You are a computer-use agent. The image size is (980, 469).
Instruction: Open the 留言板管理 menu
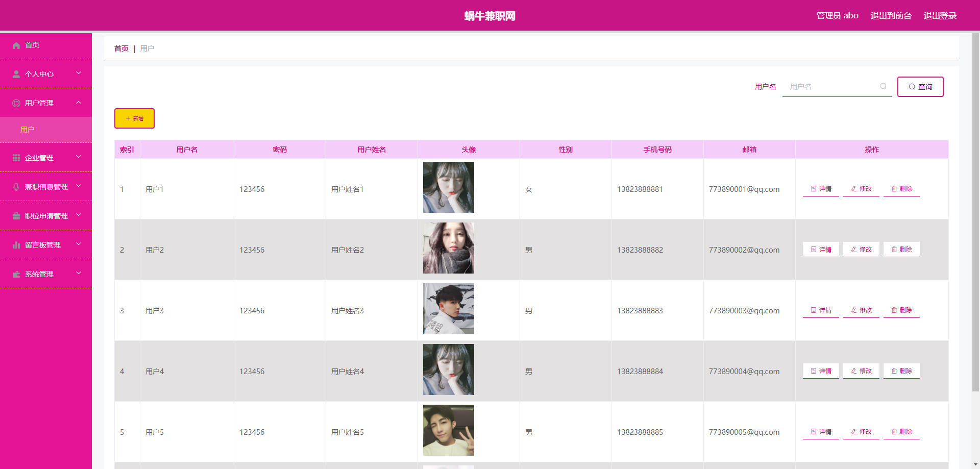point(46,245)
